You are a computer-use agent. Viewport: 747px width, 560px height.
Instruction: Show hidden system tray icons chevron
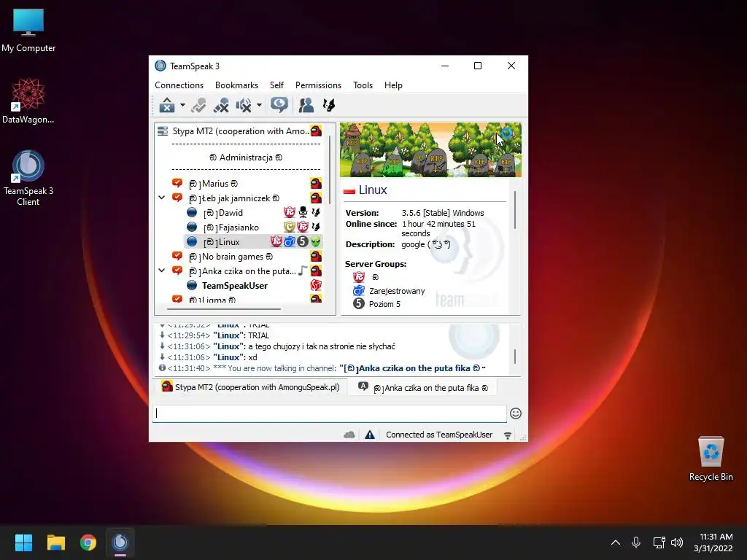click(x=616, y=542)
